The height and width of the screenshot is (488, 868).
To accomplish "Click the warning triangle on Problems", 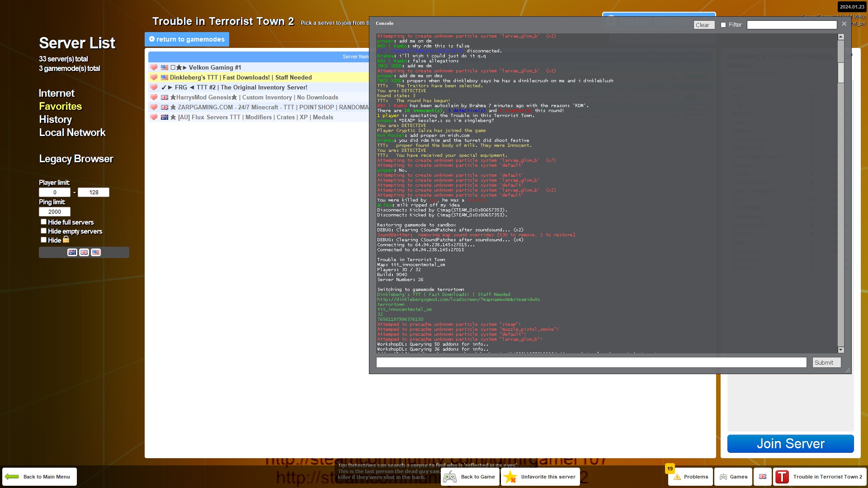I will 677,477.
